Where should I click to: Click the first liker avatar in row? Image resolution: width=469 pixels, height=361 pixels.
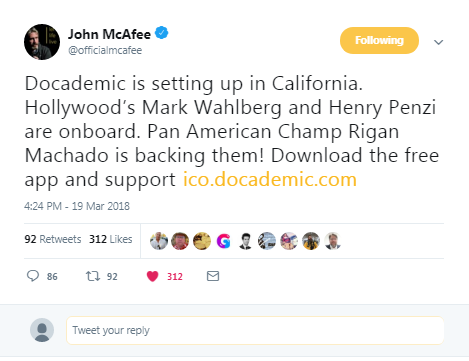(159, 241)
